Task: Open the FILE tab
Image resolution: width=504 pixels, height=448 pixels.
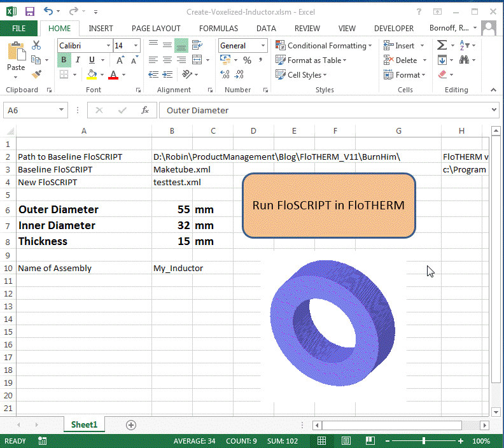Action: coord(18,28)
